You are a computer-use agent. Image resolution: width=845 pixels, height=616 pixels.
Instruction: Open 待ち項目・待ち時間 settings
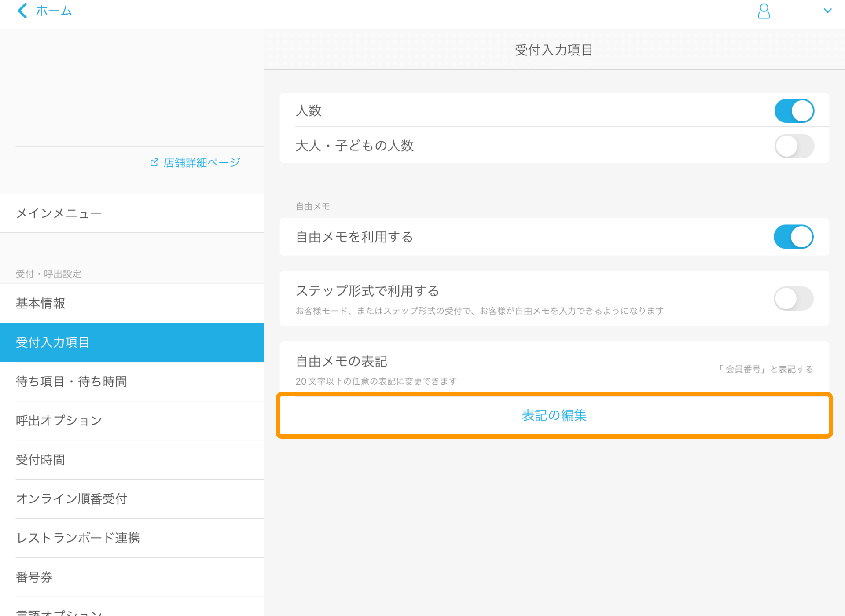point(132,381)
